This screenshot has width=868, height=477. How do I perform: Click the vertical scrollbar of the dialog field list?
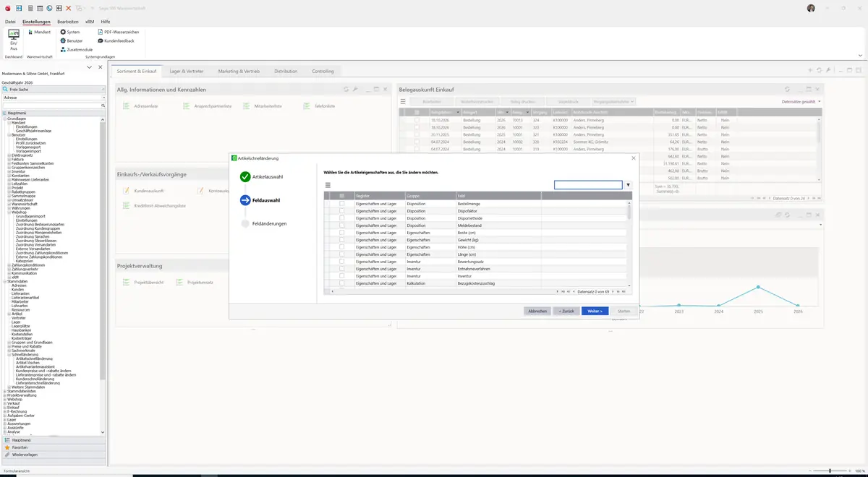click(629, 213)
